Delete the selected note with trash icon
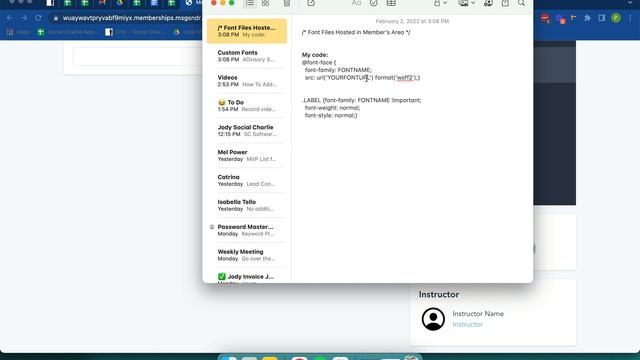 (x=287, y=3)
